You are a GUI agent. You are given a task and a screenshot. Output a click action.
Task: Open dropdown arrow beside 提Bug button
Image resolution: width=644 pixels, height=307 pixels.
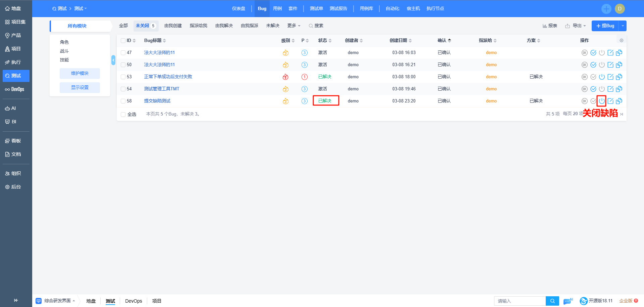623,26
